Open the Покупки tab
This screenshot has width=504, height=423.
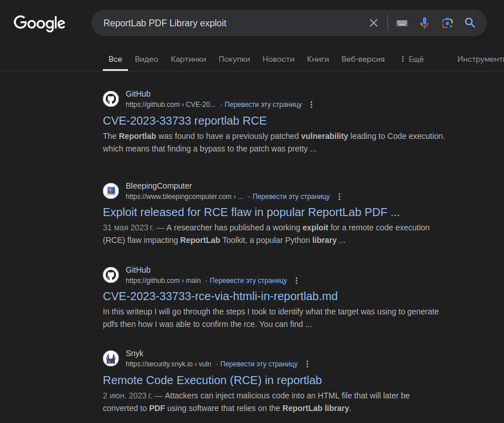pos(234,59)
